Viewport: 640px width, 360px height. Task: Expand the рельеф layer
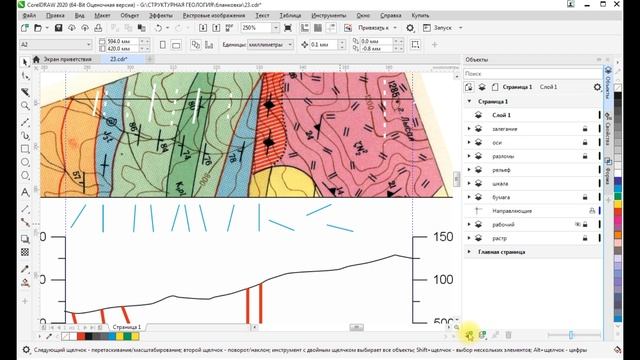pyautogui.click(x=469, y=170)
